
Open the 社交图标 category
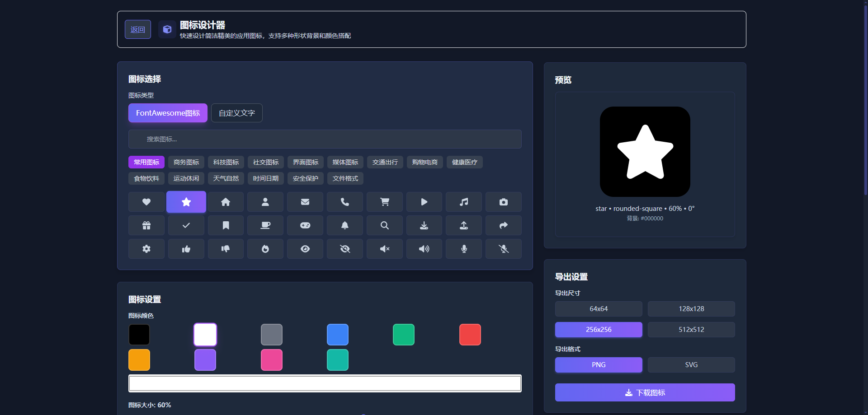tap(266, 162)
